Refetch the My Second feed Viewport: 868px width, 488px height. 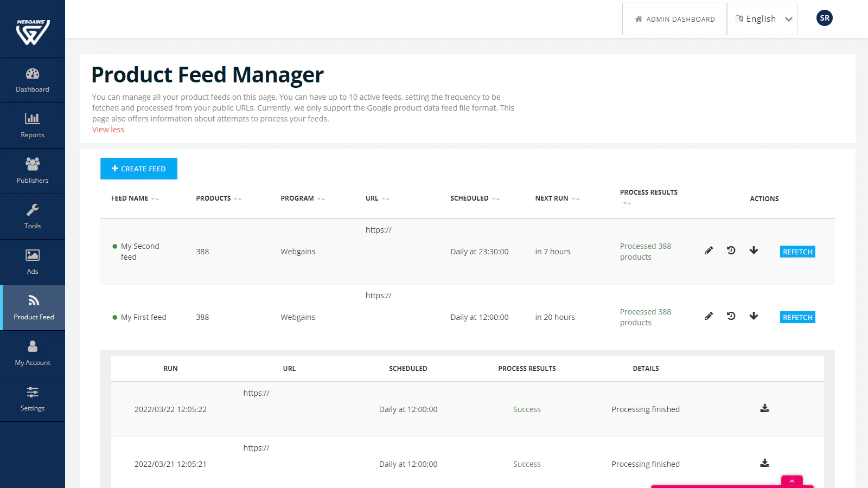[x=797, y=252]
